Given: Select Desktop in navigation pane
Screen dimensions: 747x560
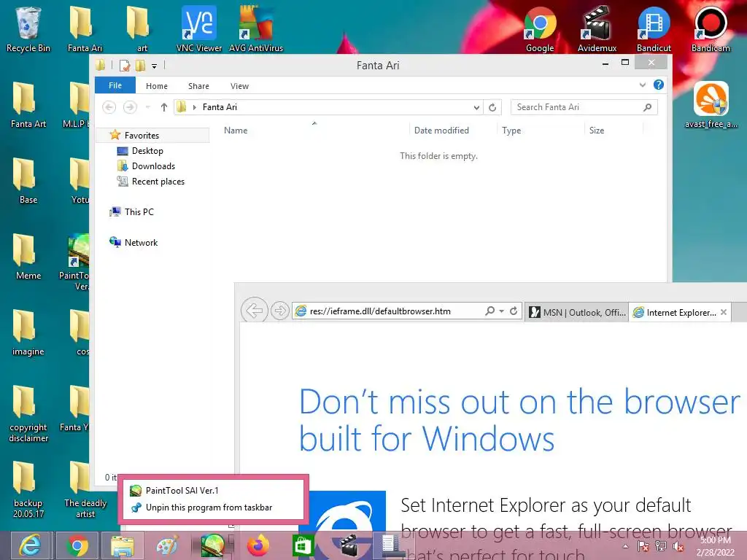Looking at the screenshot, I should pos(147,151).
